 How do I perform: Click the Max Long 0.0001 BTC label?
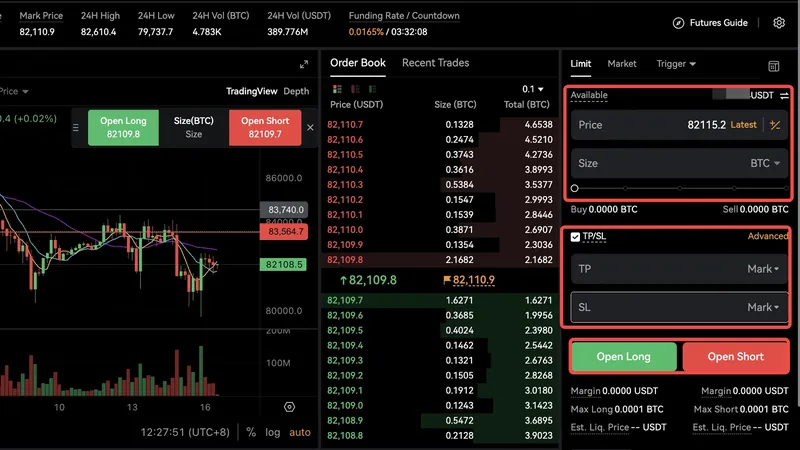coord(617,409)
